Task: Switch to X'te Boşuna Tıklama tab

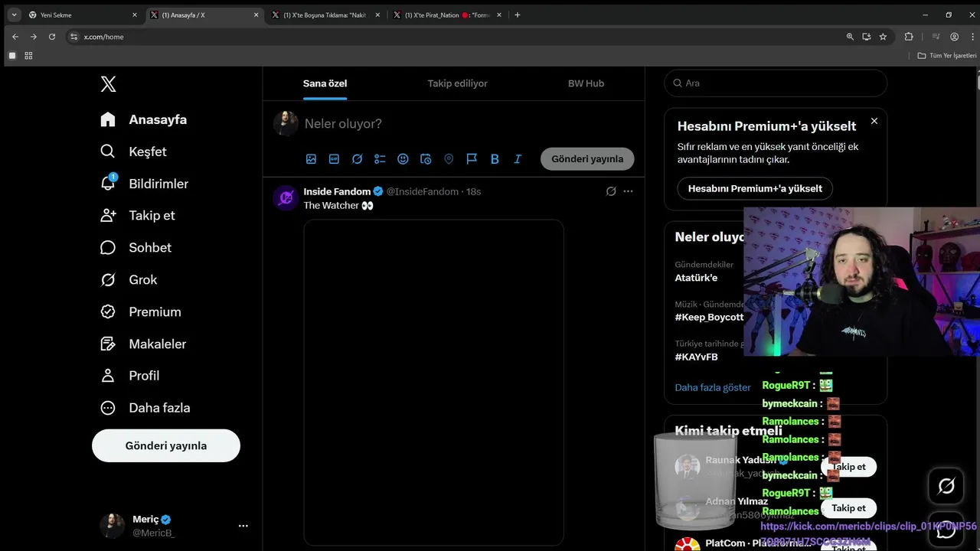Action: click(x=326, y=15)
